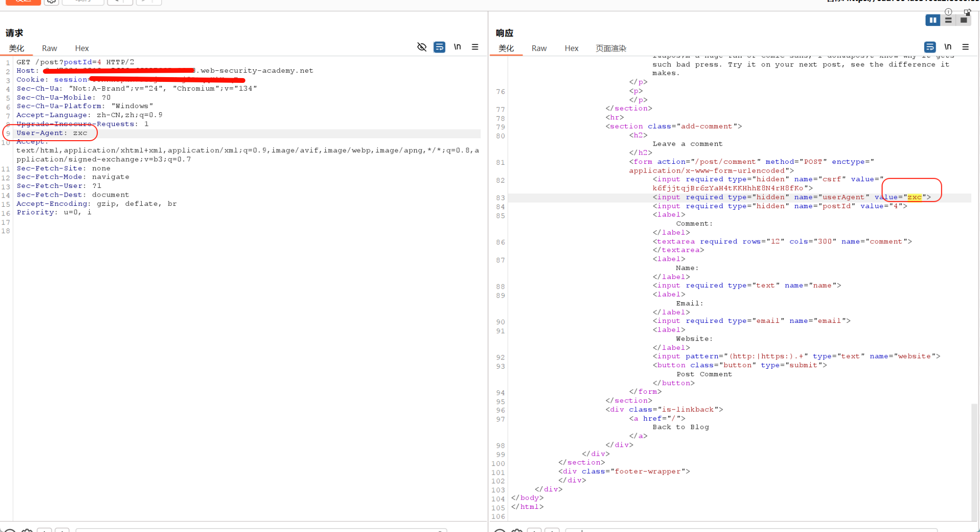This screenshot has height=532, width=980.
Task: Click the orange send button
Action: (23, 2)
